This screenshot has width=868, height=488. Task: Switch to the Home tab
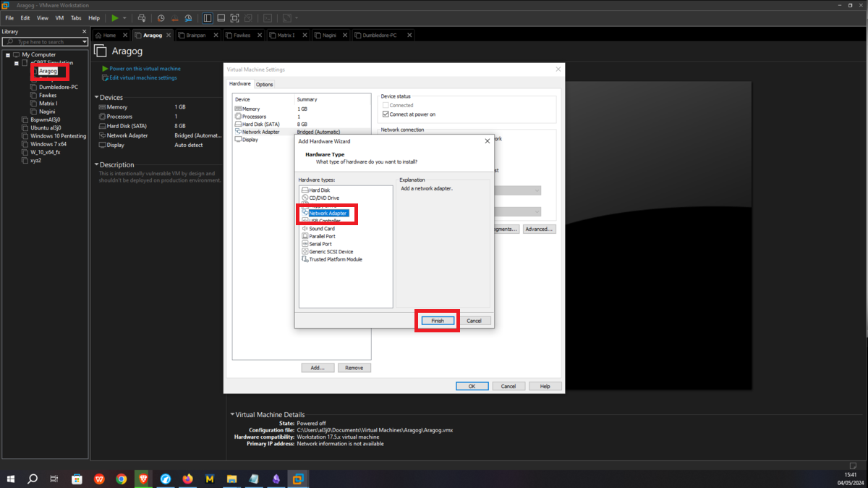pos(110,35)
